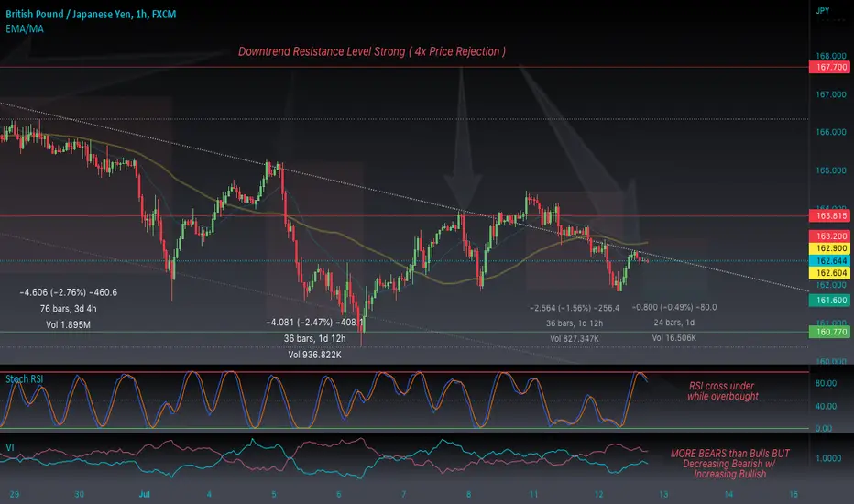854x504 pixels.
Task: Select the Downtrend Resistance Level Strong annotation
Action: pos(372,51)
